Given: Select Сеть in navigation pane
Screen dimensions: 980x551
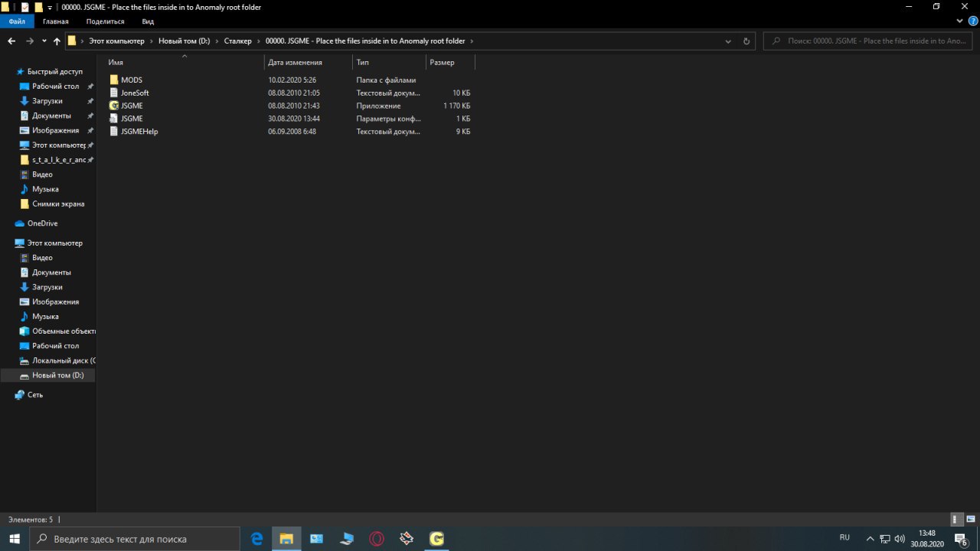Looking at the screenshot, I should point(35,395).
